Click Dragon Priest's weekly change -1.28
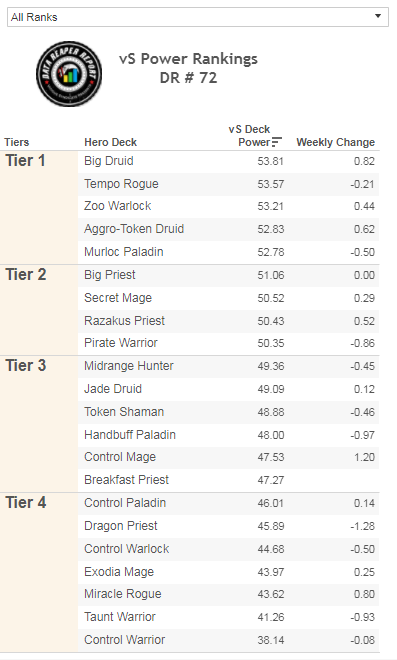This screenshot has width=397, height=660. click(x=362, y=526)
